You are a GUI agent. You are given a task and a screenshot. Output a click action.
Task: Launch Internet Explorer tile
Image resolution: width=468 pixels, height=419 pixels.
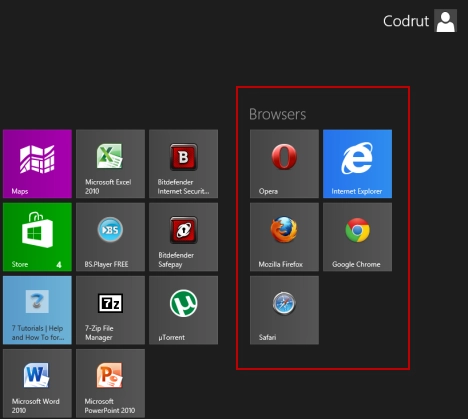pos(357,164)
